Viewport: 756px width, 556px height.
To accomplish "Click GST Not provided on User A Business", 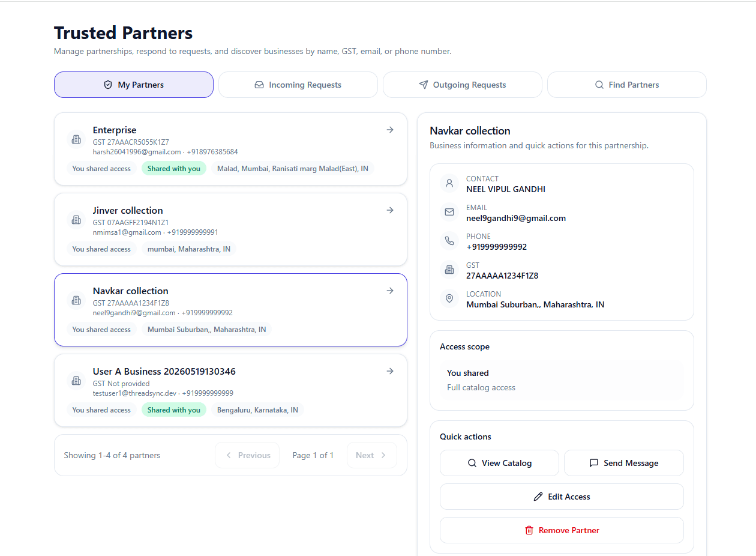I will [121, 384].
